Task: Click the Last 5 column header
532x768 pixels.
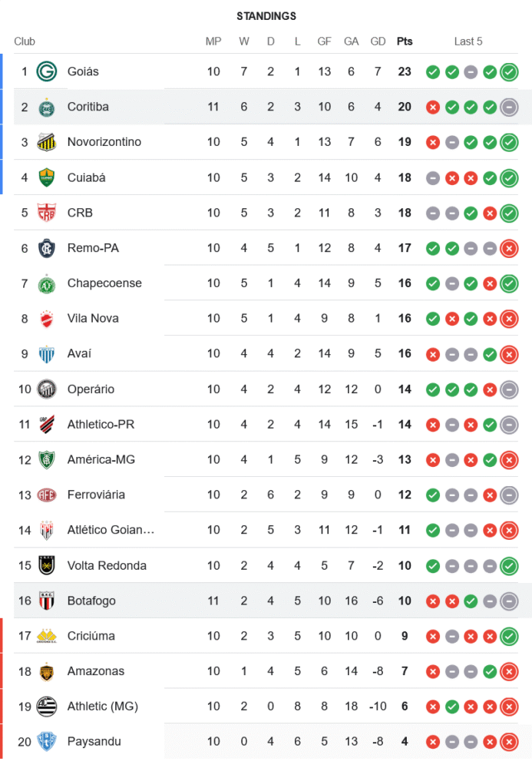Action: click(468, 41)
